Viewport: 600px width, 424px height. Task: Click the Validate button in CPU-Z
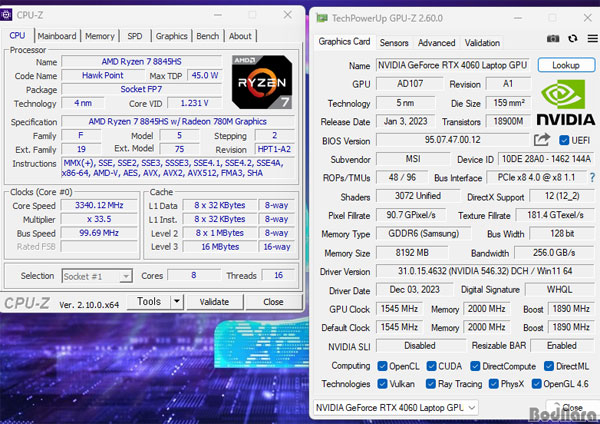pyautogui.click(x=214, y=301)
